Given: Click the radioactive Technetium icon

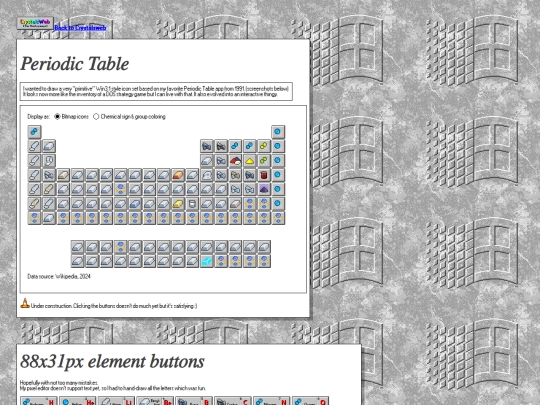Looking at the screenshot, I should pos(121,189).
